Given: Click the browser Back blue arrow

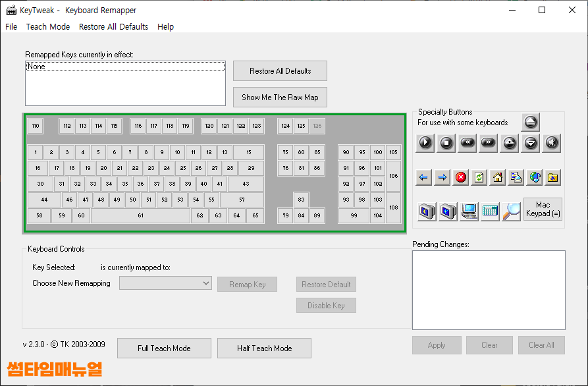Looking at the screenshot, I should pyautogui.click(x=424, y=177).
